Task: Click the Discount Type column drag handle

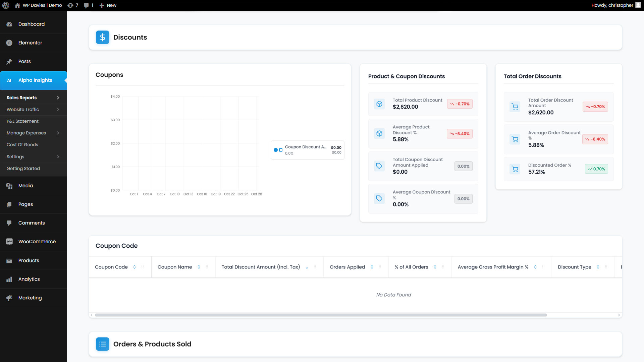Action: 606,267
